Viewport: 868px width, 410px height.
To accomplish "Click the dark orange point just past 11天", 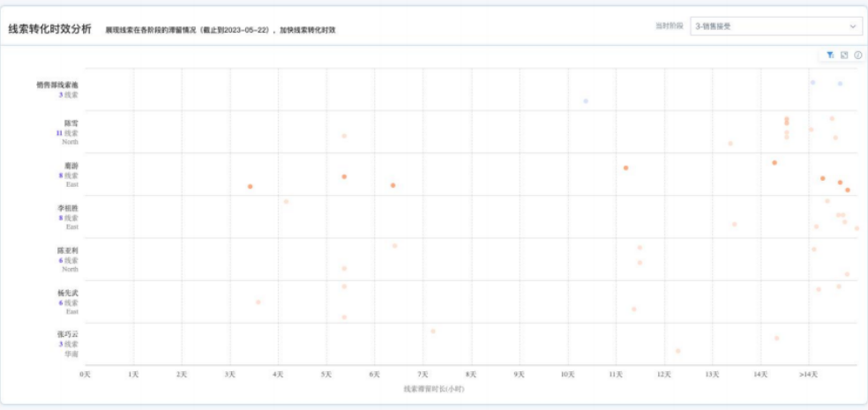I will (625, 168).
